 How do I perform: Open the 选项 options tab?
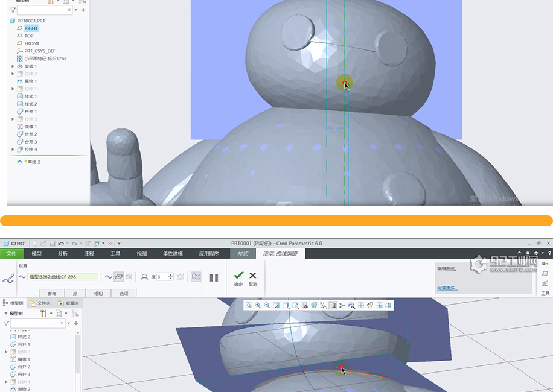[x=124, y=293]
